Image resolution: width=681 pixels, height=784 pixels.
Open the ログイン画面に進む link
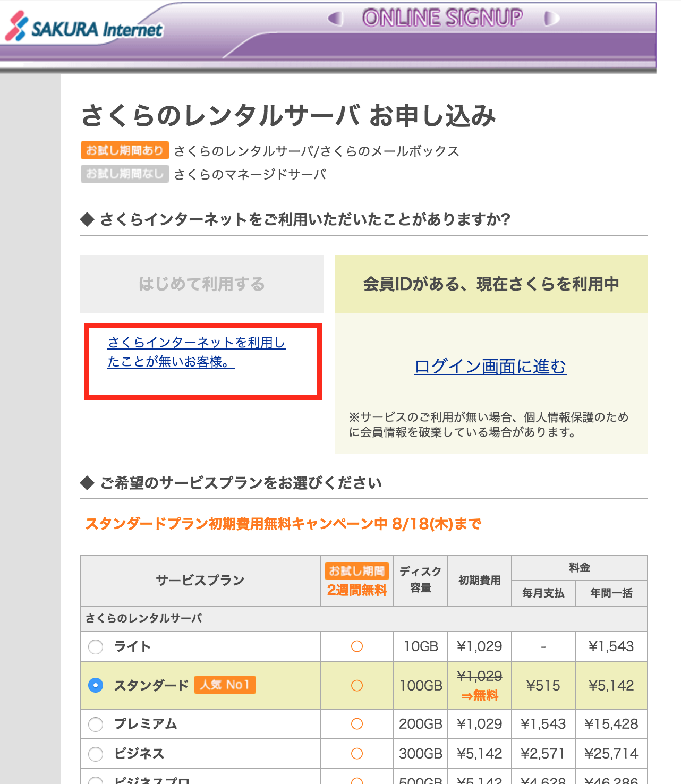(x=490, y=367)
